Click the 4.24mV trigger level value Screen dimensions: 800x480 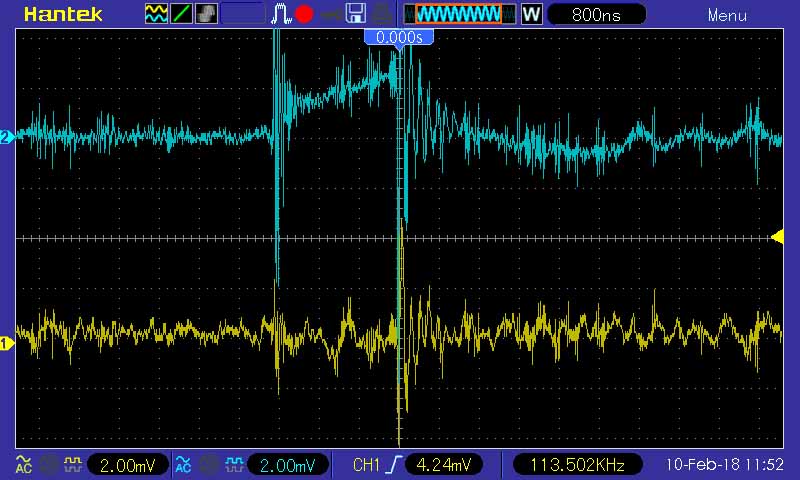tap(443, 465)
